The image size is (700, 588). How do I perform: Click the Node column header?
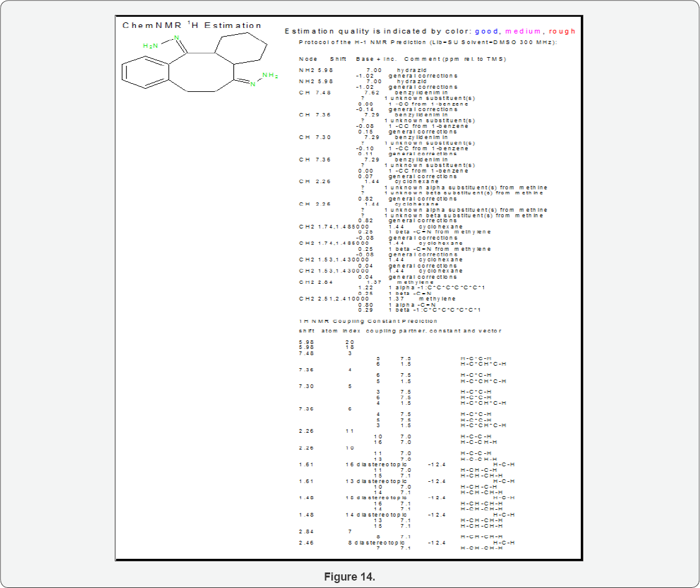308,59
